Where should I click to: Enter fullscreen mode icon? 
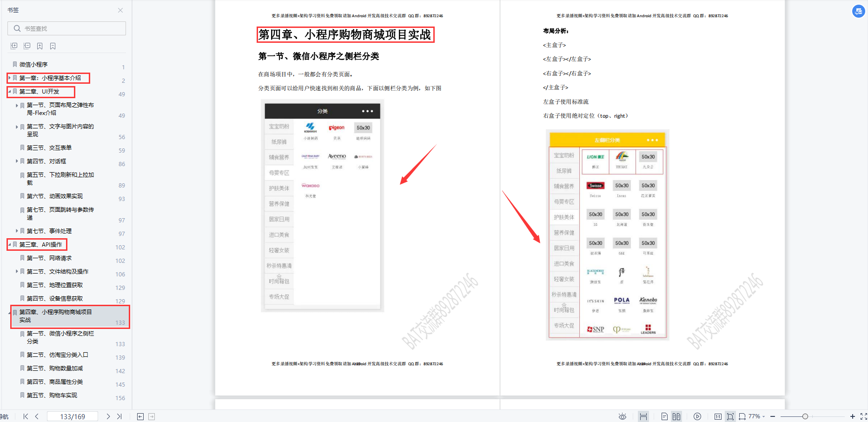tap(863, 416)
